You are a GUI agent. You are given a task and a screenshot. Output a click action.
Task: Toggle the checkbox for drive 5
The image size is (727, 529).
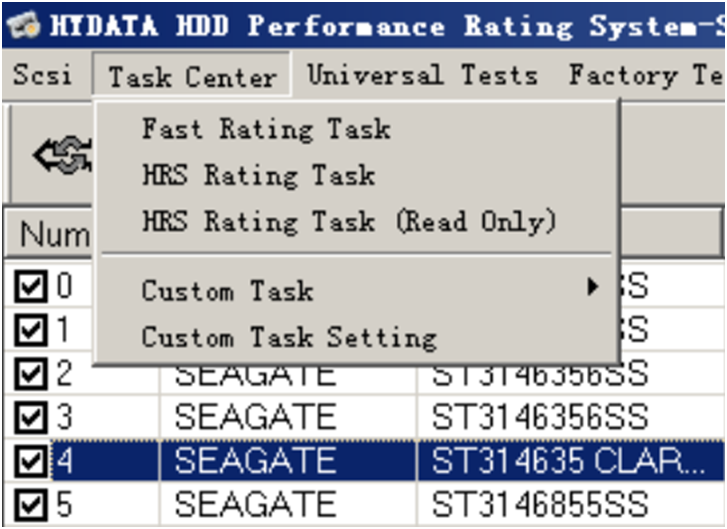[x=31, y=504]
